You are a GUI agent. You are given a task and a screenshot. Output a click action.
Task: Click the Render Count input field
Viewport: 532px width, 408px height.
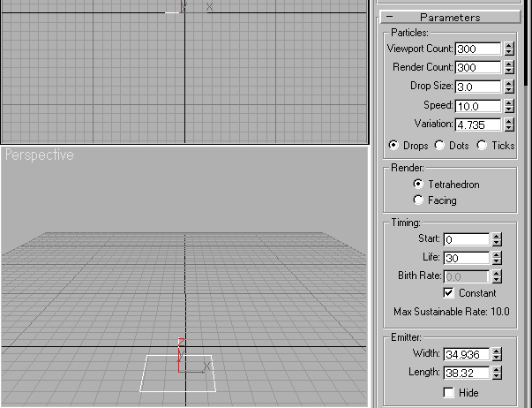coord(477,67)
